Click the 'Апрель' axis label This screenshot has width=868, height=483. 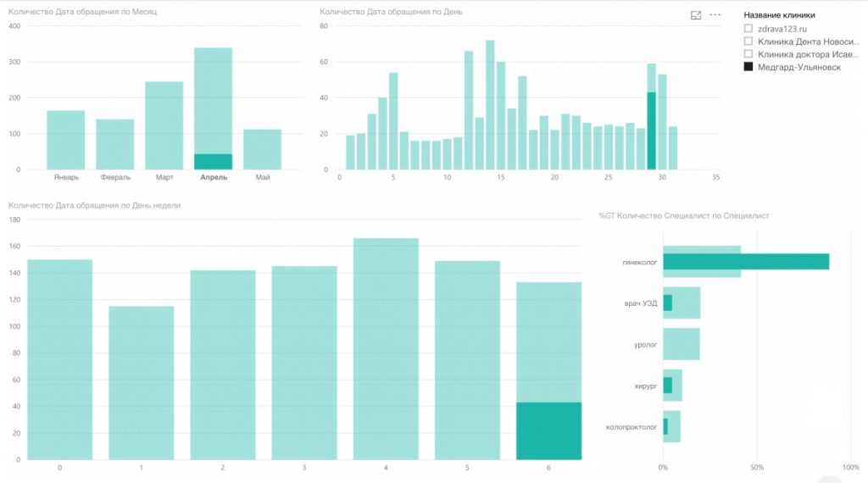pyautogui.click(x=214, y=178)
